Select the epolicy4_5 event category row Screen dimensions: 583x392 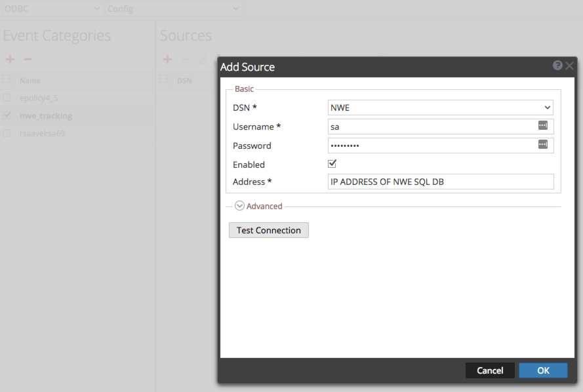(x=77, y=98)
